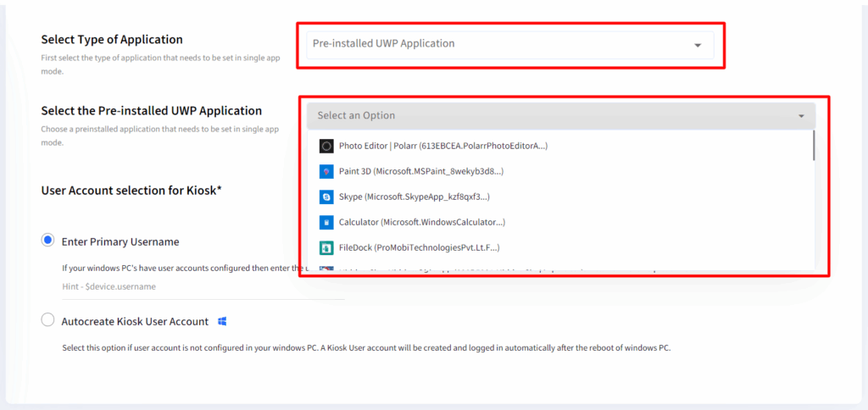Click the green FileDock app icon
This screenshot has width=868, height=410.
[x=326, y=248]
